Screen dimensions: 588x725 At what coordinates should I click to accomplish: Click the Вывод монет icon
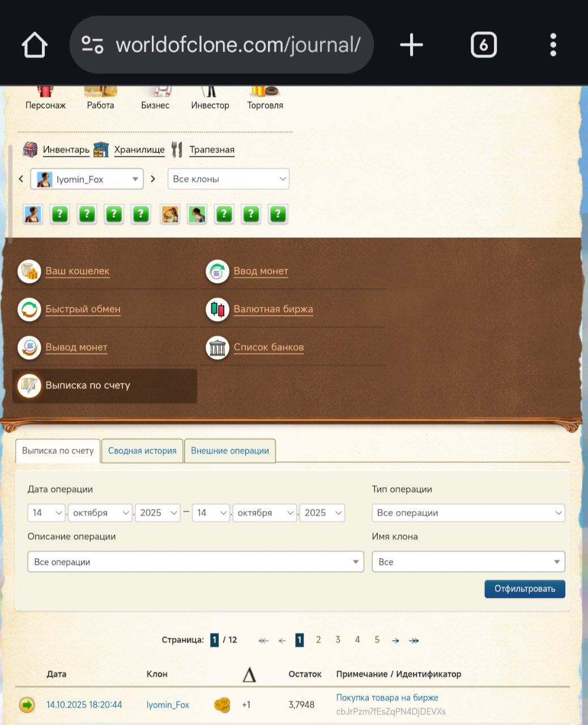tap(29, 347)
